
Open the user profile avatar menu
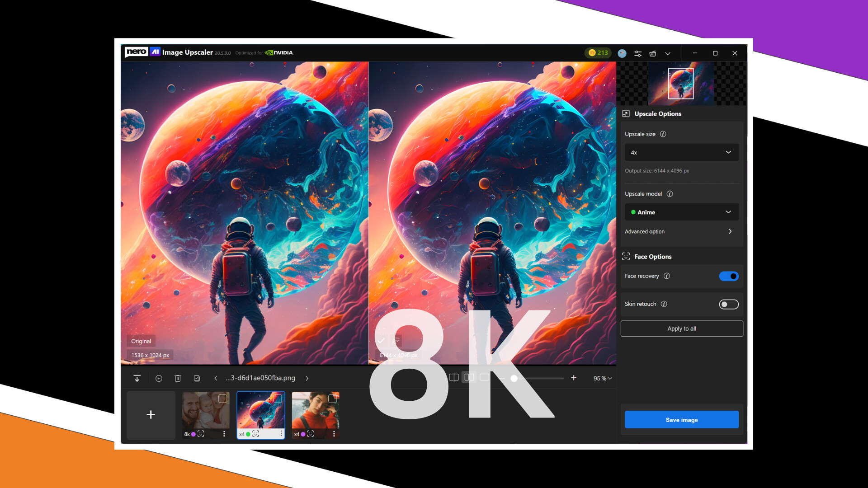[623, 53]
